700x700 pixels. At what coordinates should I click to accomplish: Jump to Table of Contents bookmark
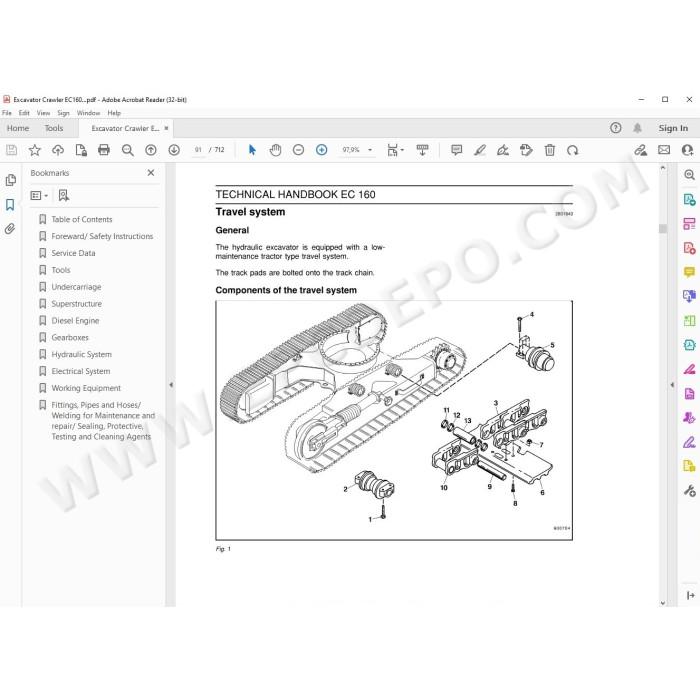[x=82, y=219]
